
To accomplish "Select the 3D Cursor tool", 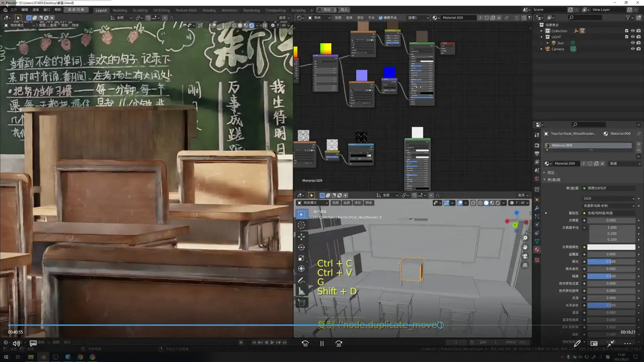I will [x=301, y=225].
